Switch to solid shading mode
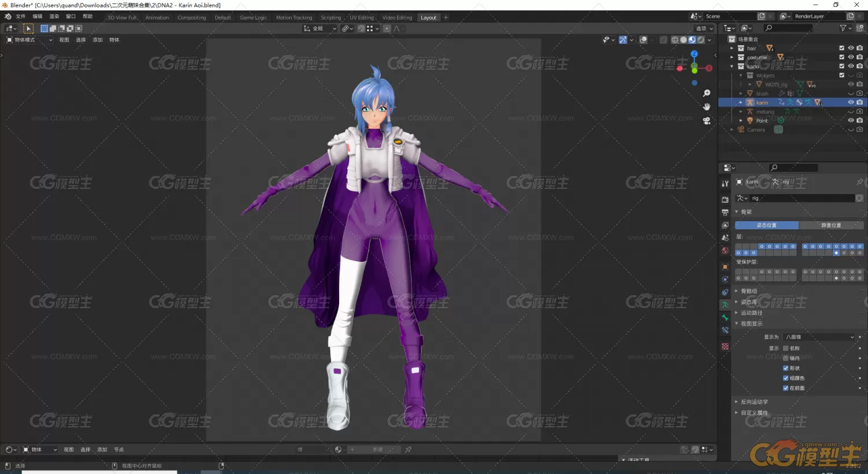This screenshot has width=868, height=474. coord(683,40)
